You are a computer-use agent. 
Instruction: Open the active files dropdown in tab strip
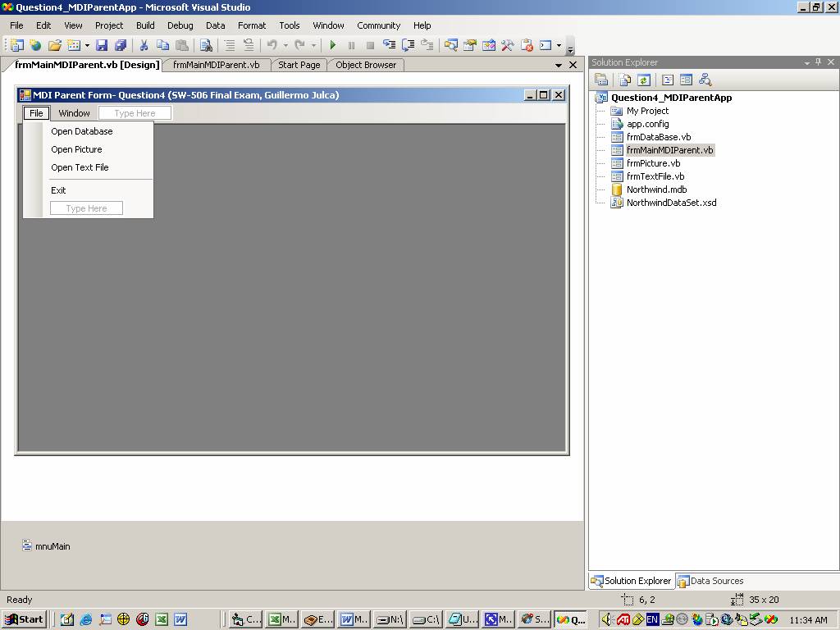[559, 65]
